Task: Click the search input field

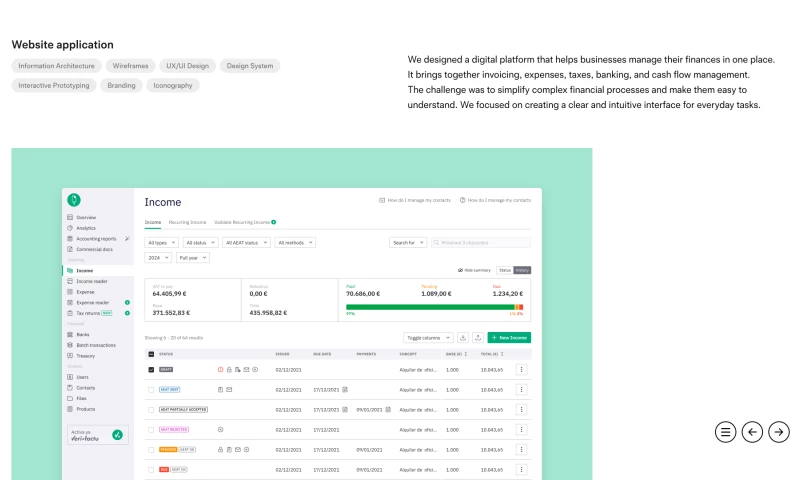Action: pyautogui.click(x=481, y=243)
